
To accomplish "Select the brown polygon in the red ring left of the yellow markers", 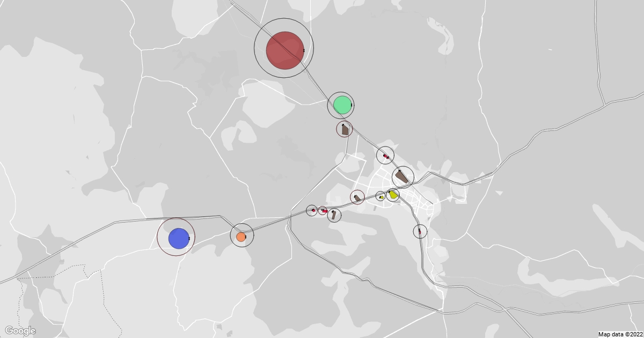I will click(357, 198).
